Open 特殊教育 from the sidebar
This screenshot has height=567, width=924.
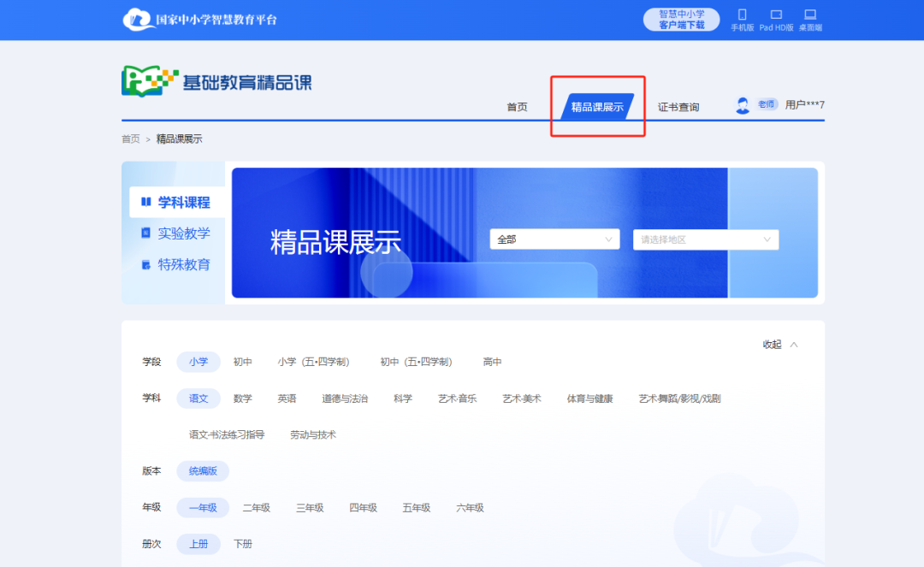(175, 264)
